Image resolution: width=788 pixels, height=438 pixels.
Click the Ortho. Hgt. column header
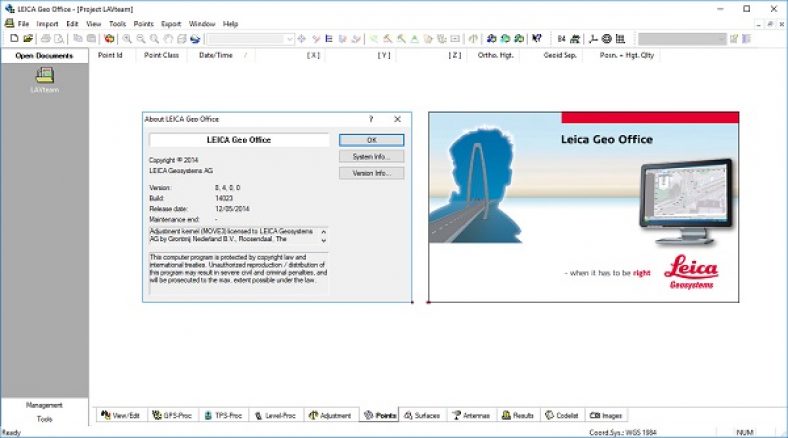(x=496, y=55)
